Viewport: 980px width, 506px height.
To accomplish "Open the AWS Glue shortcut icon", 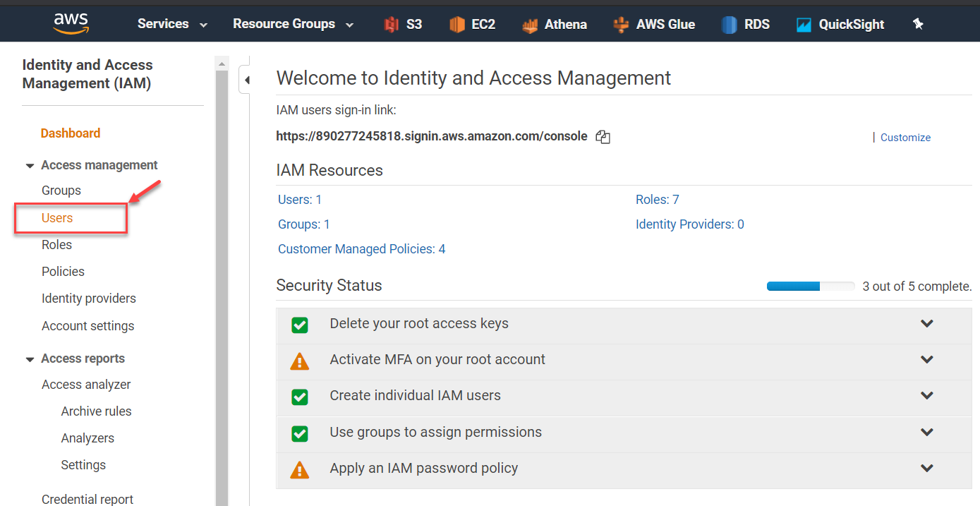I will click(x=621, y=25).
